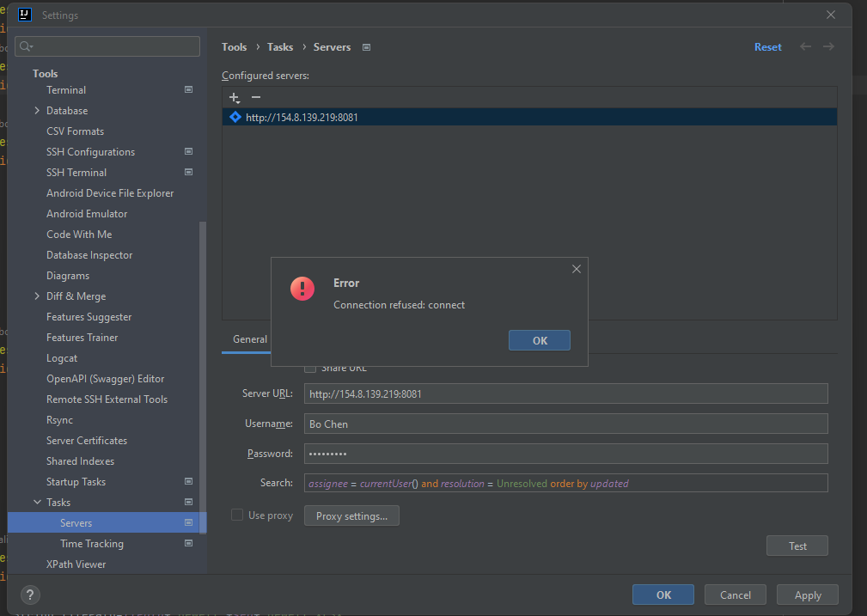Expand the Database tree node
This screenshot has width=867, height=616.
[x=37, y=111]
